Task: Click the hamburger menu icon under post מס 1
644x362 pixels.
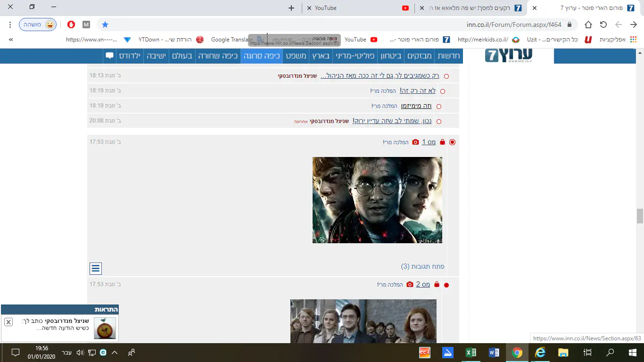Action: pos(96,269)
